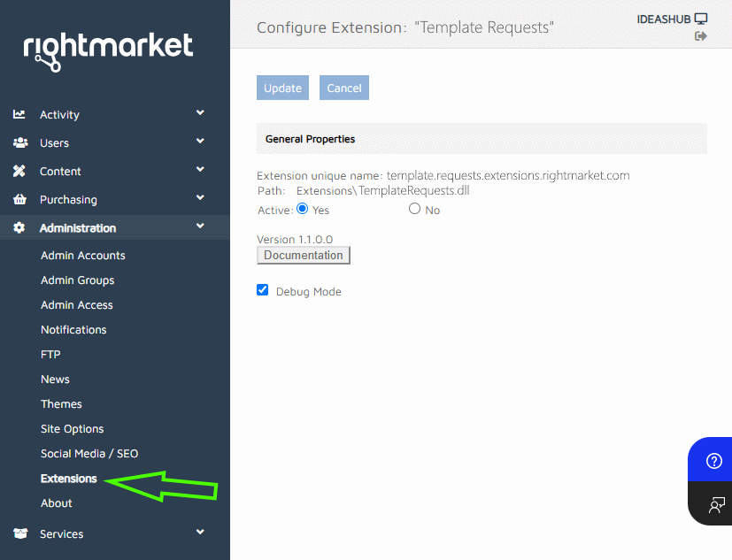Click the Services icon in sidebar
Screen dimensions: 732x560
(19, 533)
